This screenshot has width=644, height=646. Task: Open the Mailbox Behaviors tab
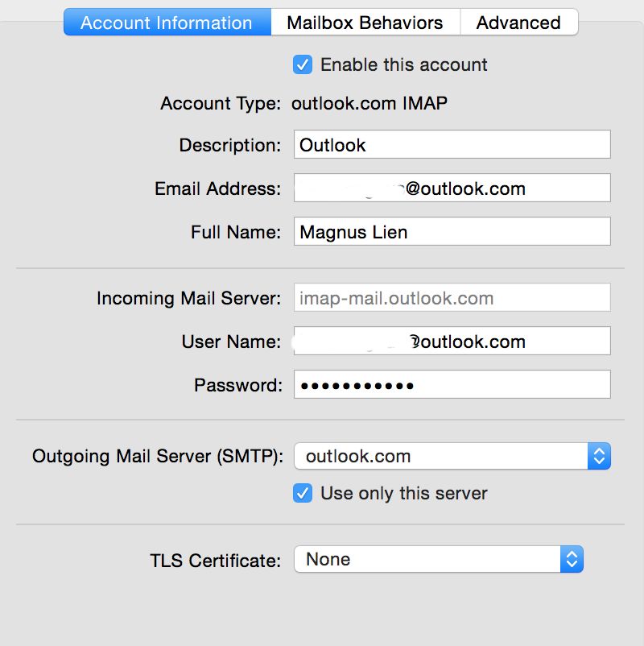pyautogui.click(x=365, y=23)
